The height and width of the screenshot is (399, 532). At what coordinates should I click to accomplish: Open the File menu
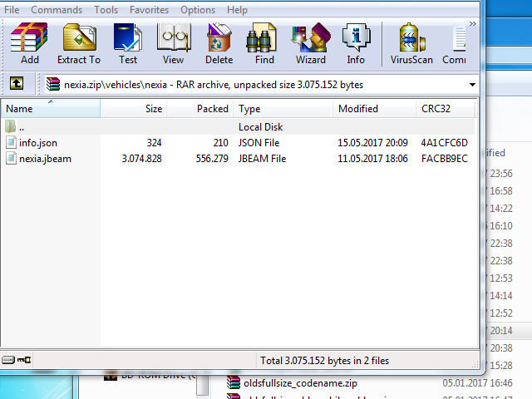point(12,10)
